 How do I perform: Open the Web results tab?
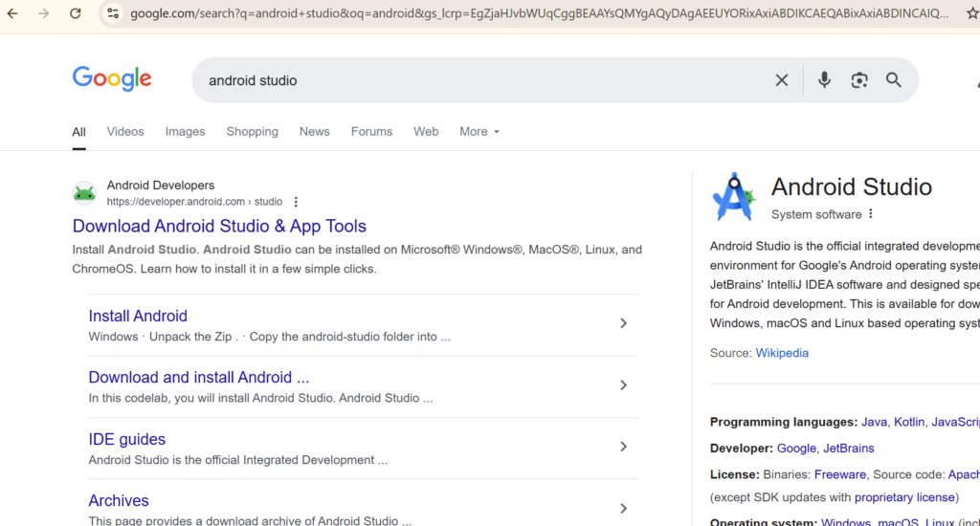pyautogui.click(x=426, y=132)
